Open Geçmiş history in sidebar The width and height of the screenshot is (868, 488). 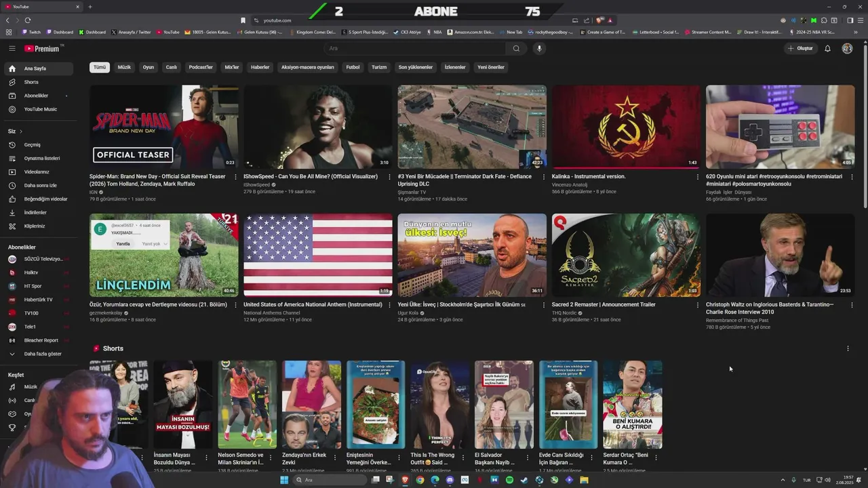click(x=38, y=144)
